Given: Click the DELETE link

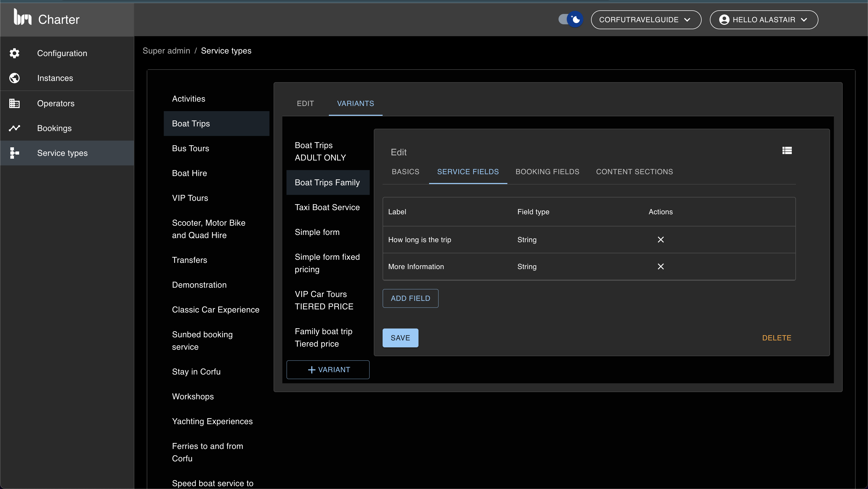Looking at the screenshot, I should click(x=776, y=338).
